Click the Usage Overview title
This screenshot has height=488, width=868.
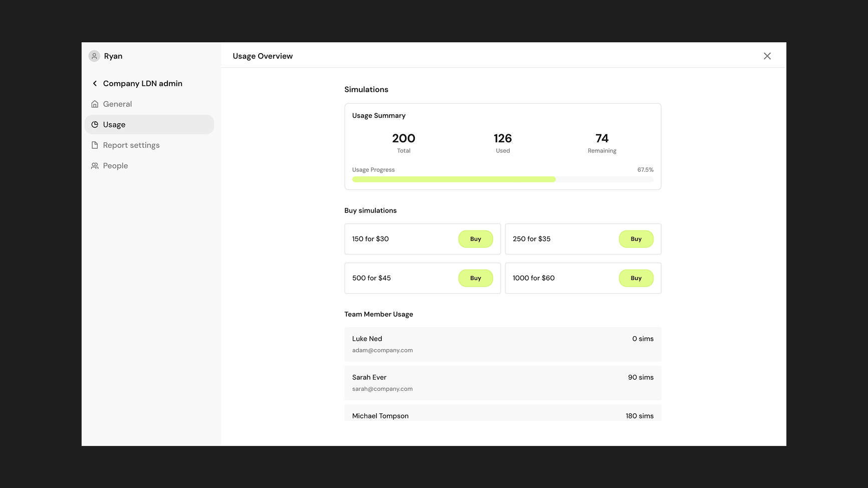tap(263, 56)
